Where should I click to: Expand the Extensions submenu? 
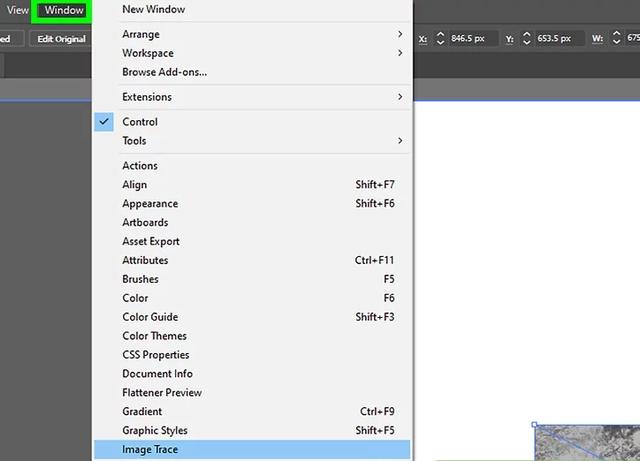coord(252,97)
